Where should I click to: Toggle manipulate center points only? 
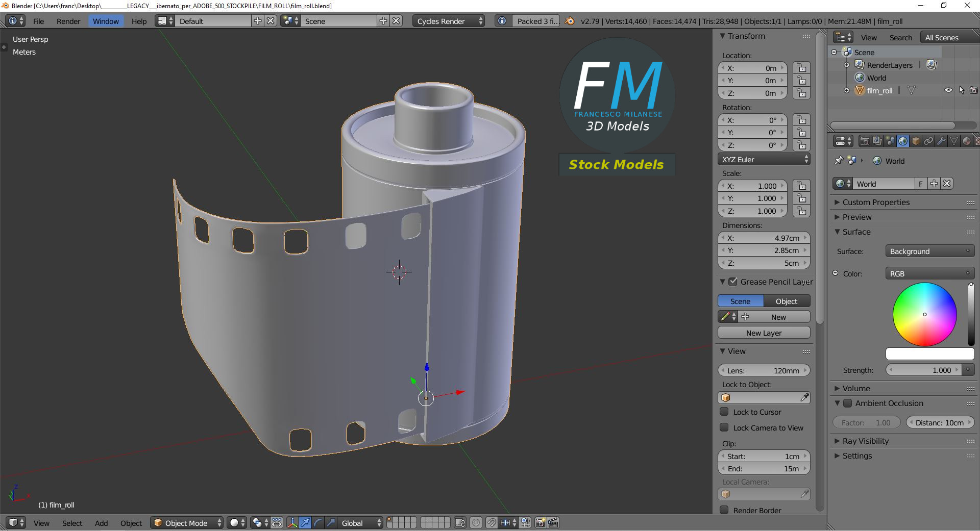coord(277,523)
